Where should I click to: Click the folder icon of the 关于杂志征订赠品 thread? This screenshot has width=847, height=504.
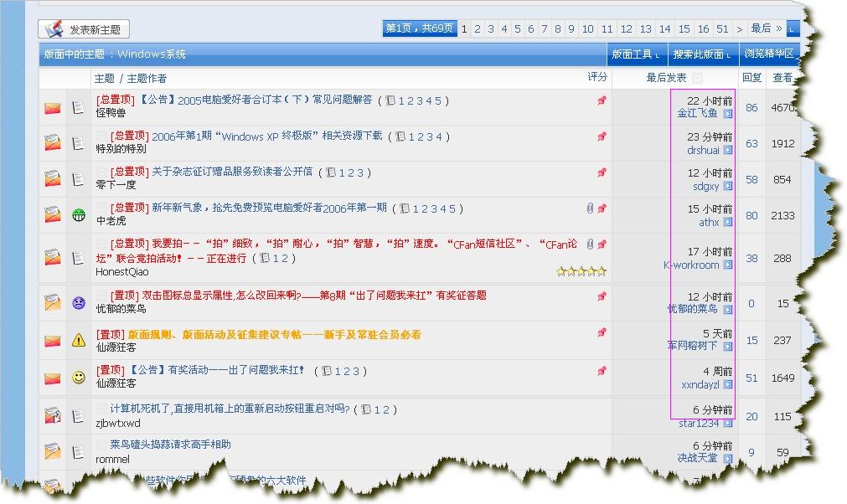[53, 178]
